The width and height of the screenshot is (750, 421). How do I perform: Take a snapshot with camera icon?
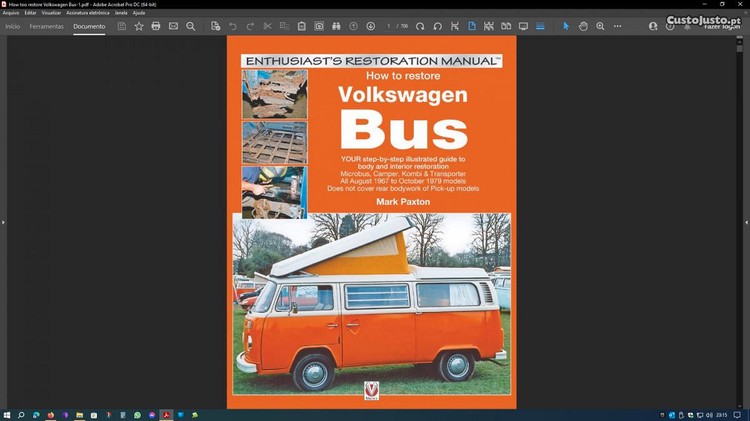319,26
